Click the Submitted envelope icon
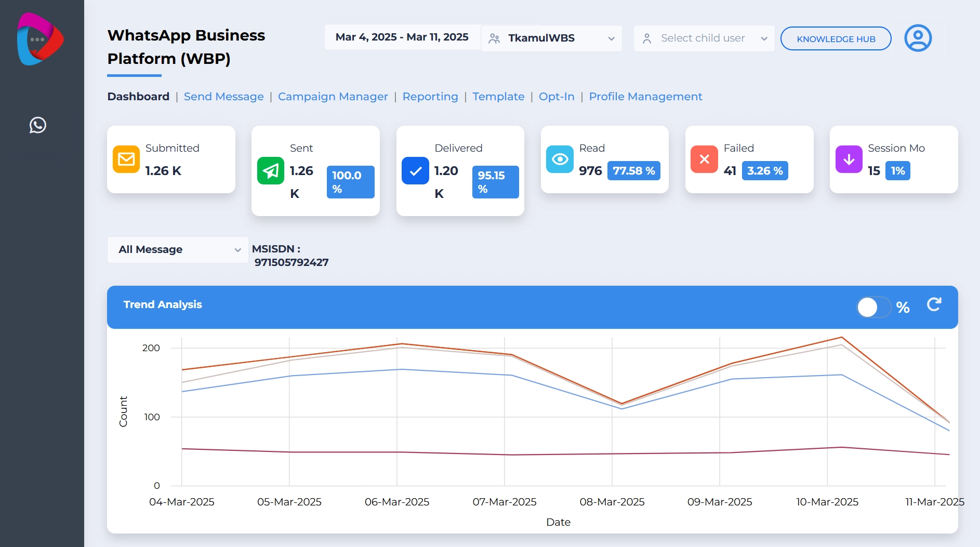 tap(126, 159)
